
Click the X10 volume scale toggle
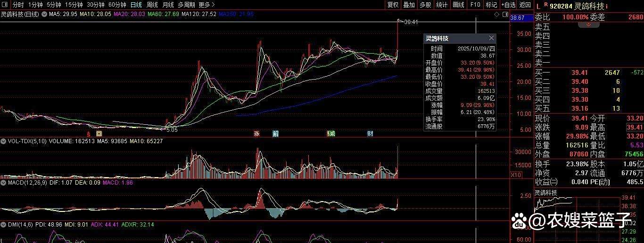pyautogui.click(x=515, y=175)
